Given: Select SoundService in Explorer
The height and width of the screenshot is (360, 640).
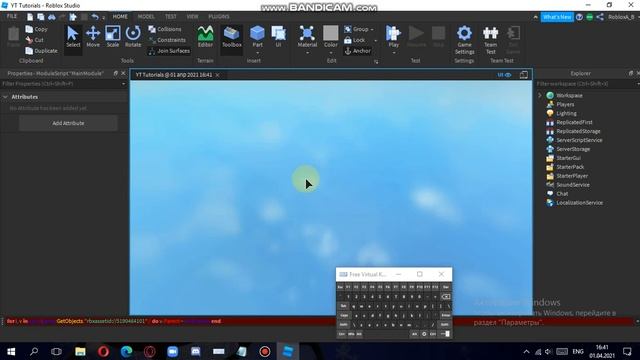Looking at the screenshot, I should point(573,185).
